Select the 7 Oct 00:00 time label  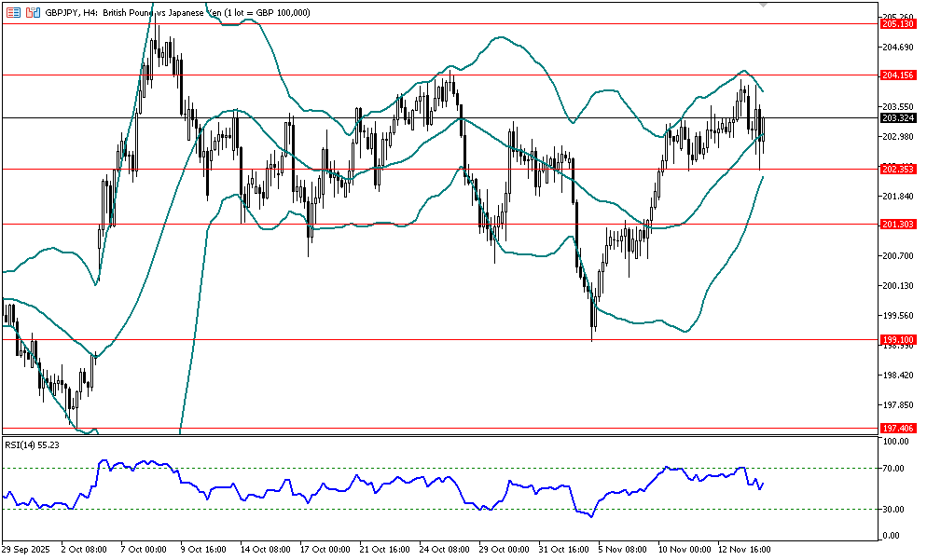145,550
